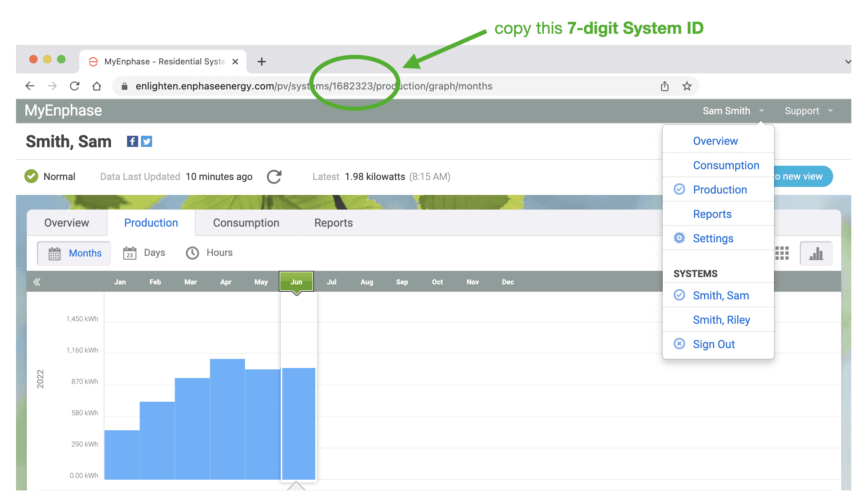Viewport: 868px width, 495px height.
Task: Choose Settings in account menu
Action: tap(713, 238)
